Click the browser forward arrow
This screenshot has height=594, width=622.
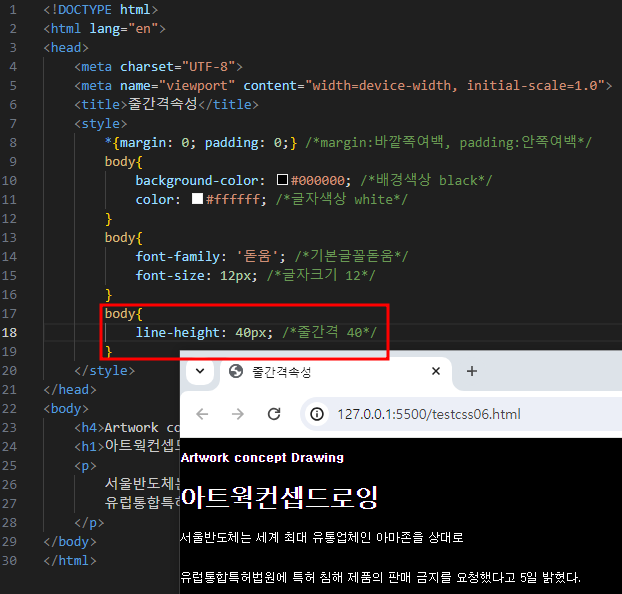point(238,414)
